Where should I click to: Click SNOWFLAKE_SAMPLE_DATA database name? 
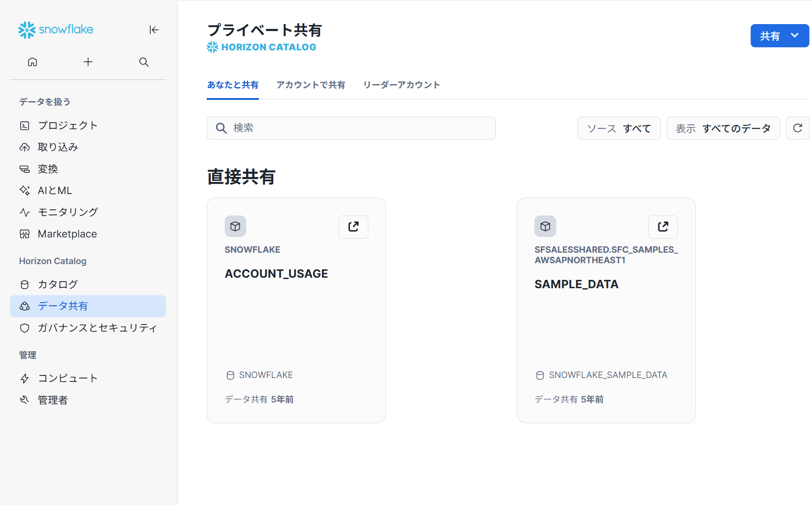click(608, 375)
